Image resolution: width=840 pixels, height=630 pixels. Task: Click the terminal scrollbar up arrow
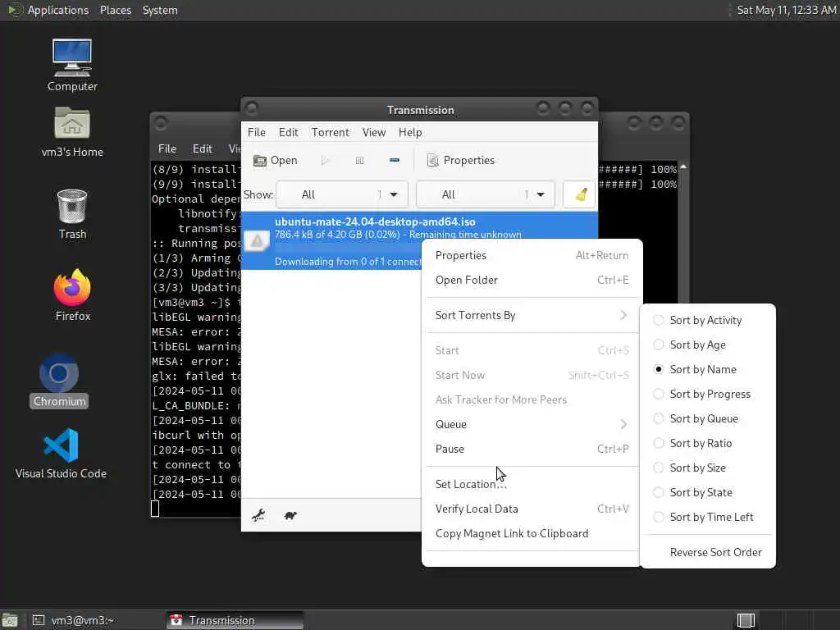tap(683, 167)
